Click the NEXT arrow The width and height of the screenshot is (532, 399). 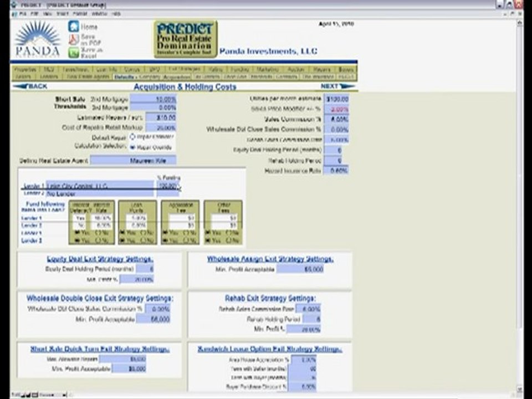coord(337,86)
